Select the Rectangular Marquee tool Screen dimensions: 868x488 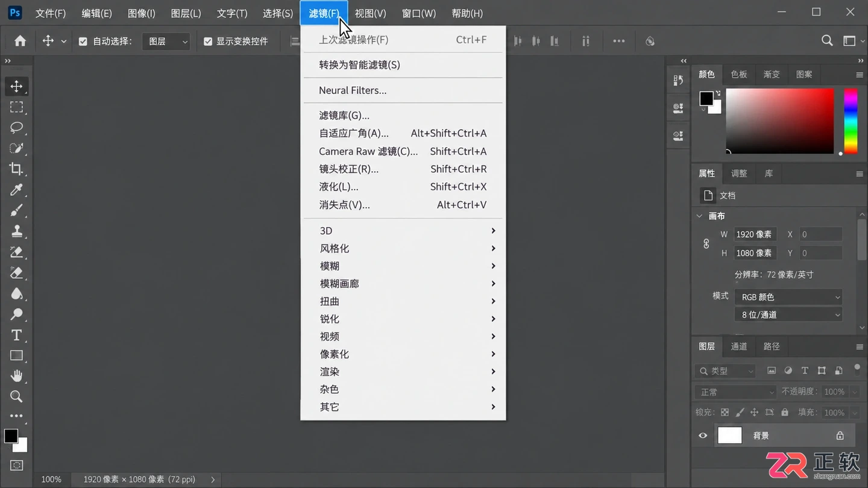16,107
